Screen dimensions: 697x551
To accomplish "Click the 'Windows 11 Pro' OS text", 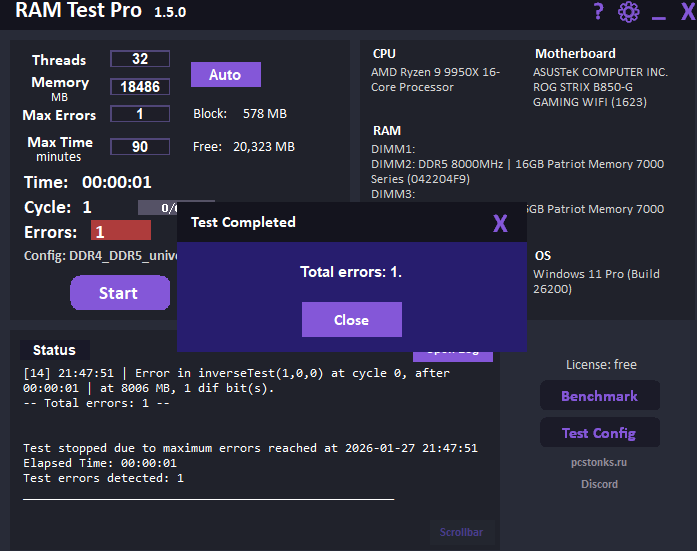I will [x=597, y=281].
